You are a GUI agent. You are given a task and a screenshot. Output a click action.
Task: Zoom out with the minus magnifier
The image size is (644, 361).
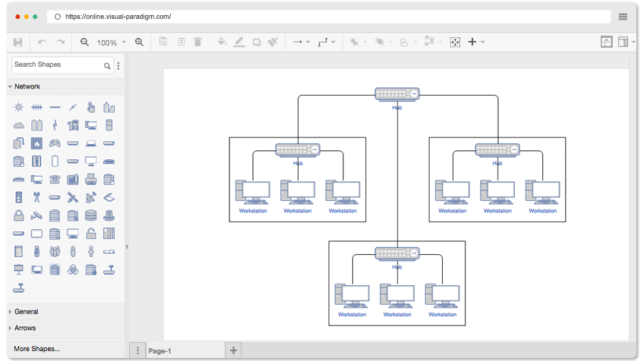pyautogui.click(x=84, y=42)
